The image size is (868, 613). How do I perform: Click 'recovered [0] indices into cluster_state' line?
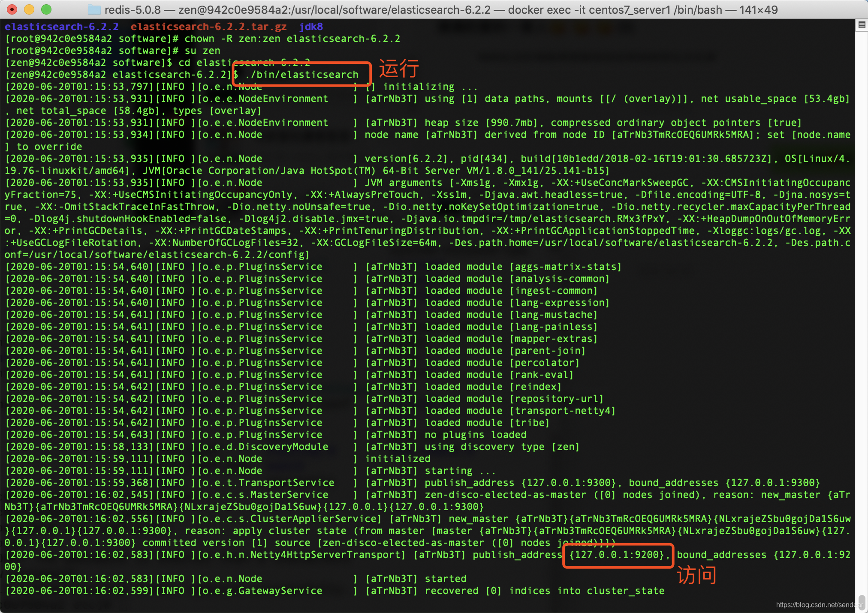pyautogui.click(x=335, y=591)
